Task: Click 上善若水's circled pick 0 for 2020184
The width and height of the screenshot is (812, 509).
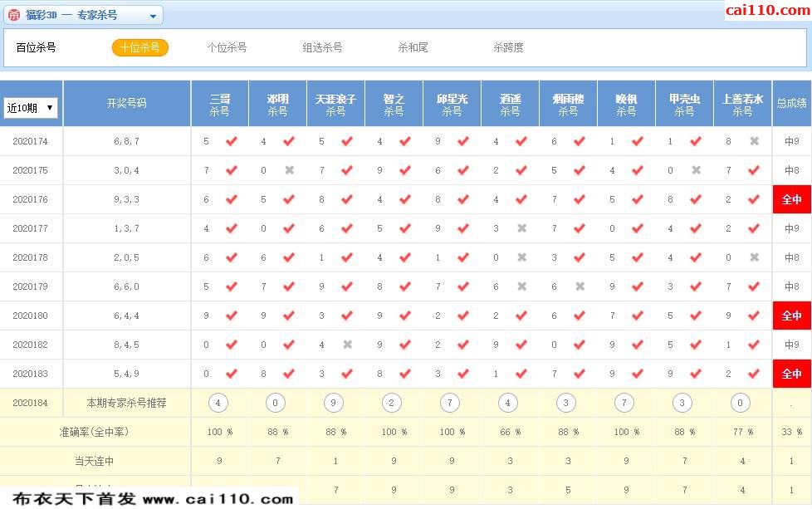Action: click(x=740, y=403)
